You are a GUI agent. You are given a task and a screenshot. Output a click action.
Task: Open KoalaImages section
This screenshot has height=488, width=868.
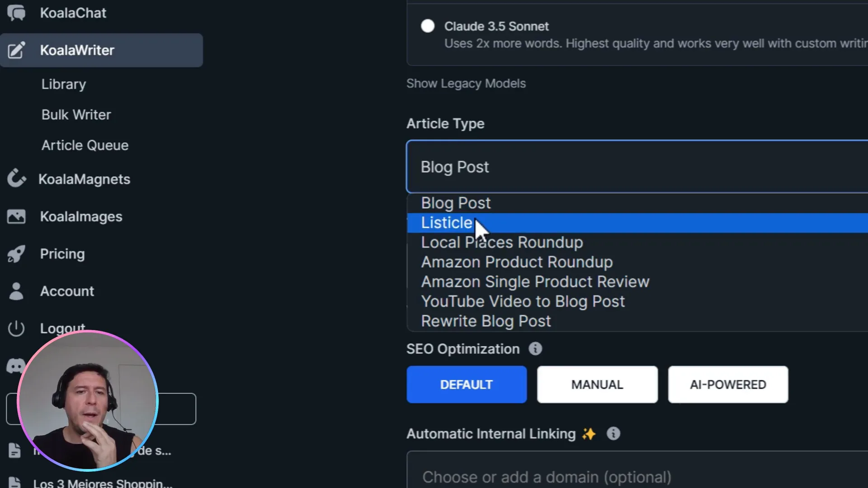pos(81,217)
